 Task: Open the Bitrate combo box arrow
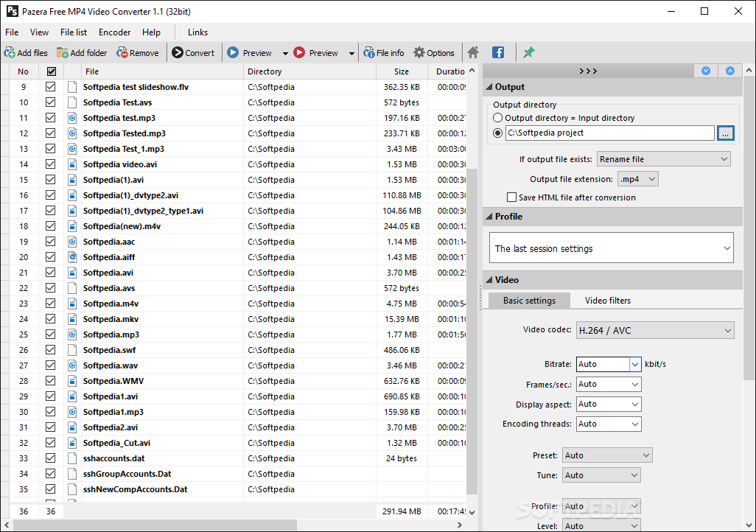[635, 364]
